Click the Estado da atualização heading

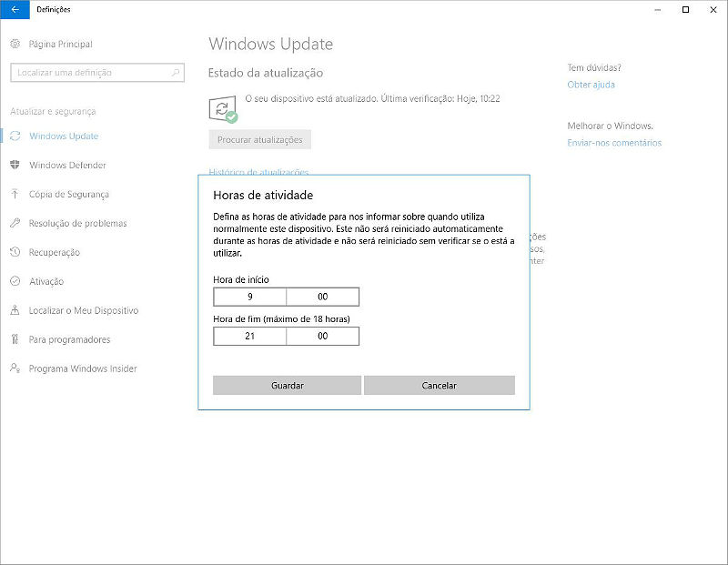(265, 73)
